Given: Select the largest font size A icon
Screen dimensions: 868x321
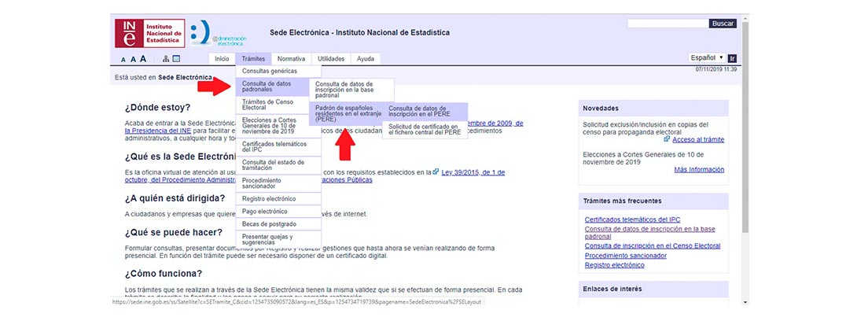Looking at the screenshot, I should 143,58.
